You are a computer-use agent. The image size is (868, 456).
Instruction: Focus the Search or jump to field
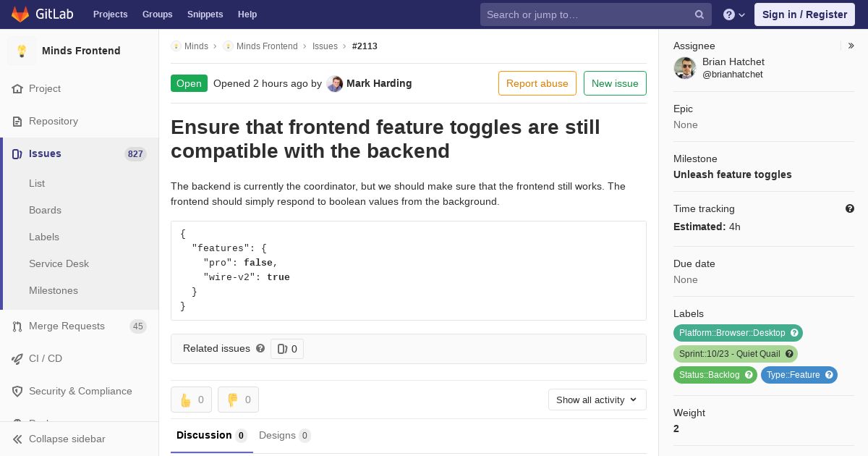pos(586,14)
